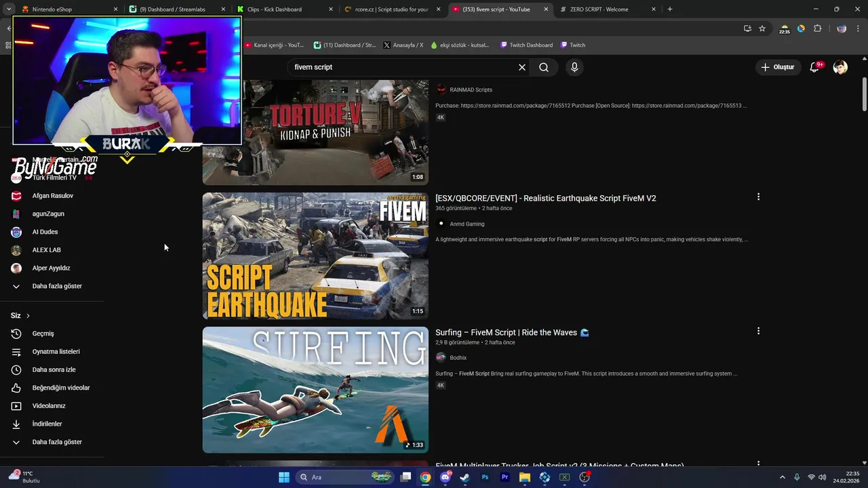The width and height of the screenshot is (868, 488).
Task: Open options menu for Earthquake Script video
Action: pos(758,197)
